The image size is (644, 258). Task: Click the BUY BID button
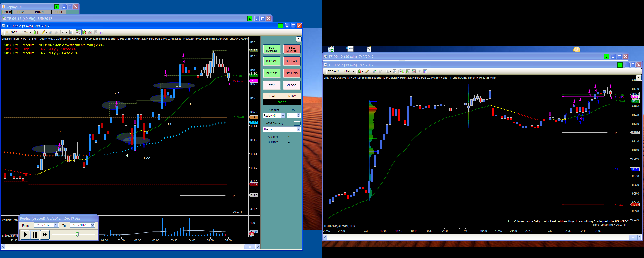coord(272,73)
